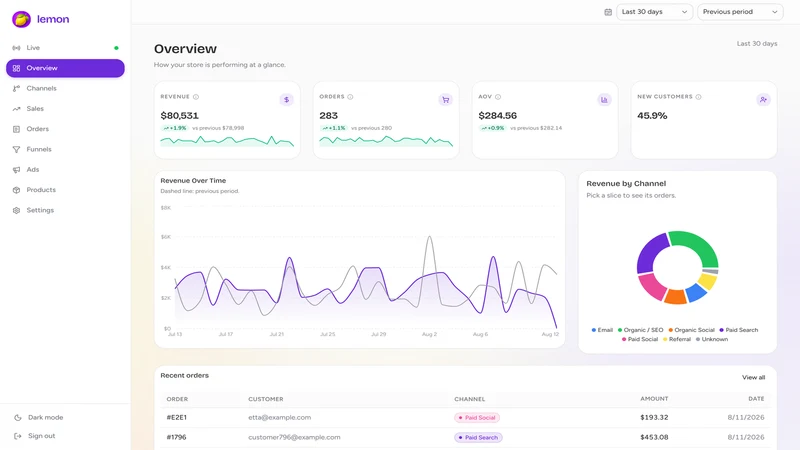Go to Channels page
Image resolution: width=800 pixels, height=450 pixels.
pos(65,88)
